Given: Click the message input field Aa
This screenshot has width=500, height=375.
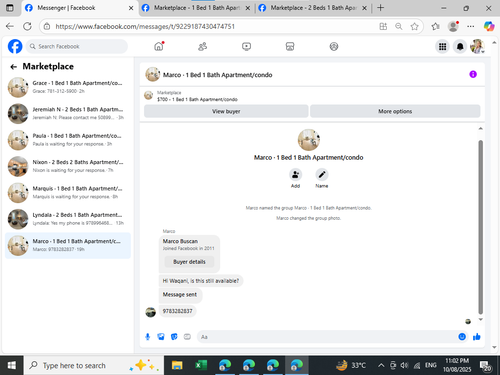Looking at the screenshot, I should 328,337.
